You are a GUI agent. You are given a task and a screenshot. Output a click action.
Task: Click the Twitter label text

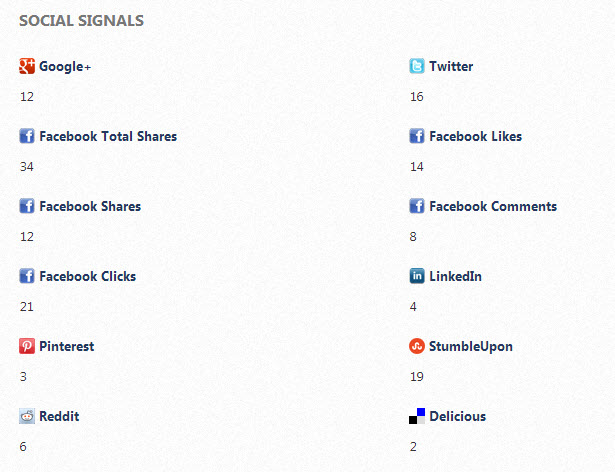pos(451,67)
